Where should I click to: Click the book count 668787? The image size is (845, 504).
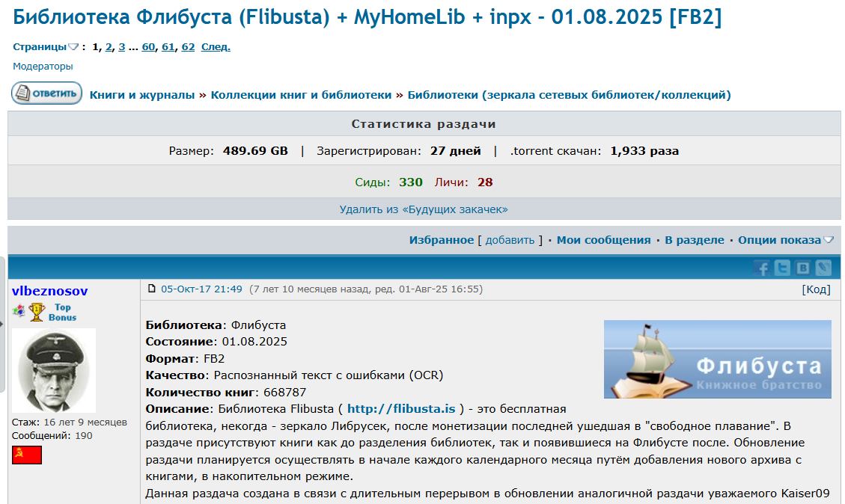[284, 393]
